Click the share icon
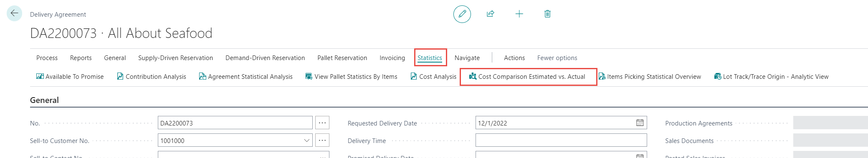Image resolution: width=868 pixels, height=158 pixels. pos(491,14)
